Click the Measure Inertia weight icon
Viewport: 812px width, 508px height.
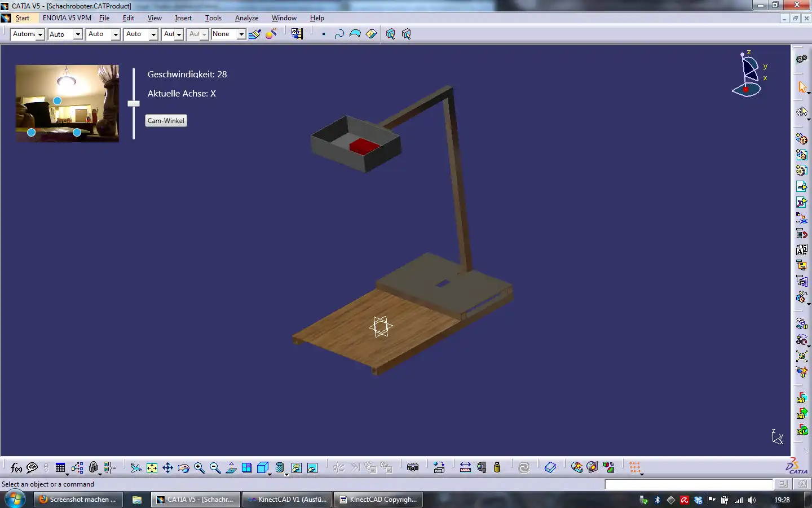click(x=497, y=467)
